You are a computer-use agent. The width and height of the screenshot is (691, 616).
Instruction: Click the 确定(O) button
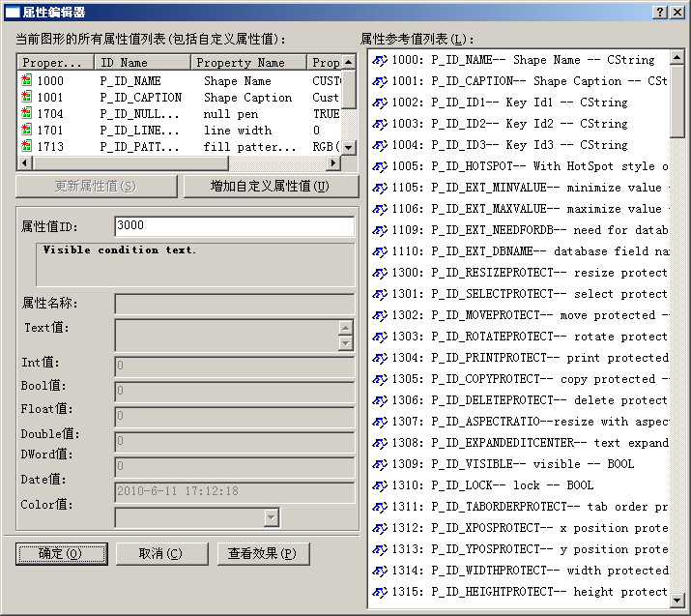point(60,554)
